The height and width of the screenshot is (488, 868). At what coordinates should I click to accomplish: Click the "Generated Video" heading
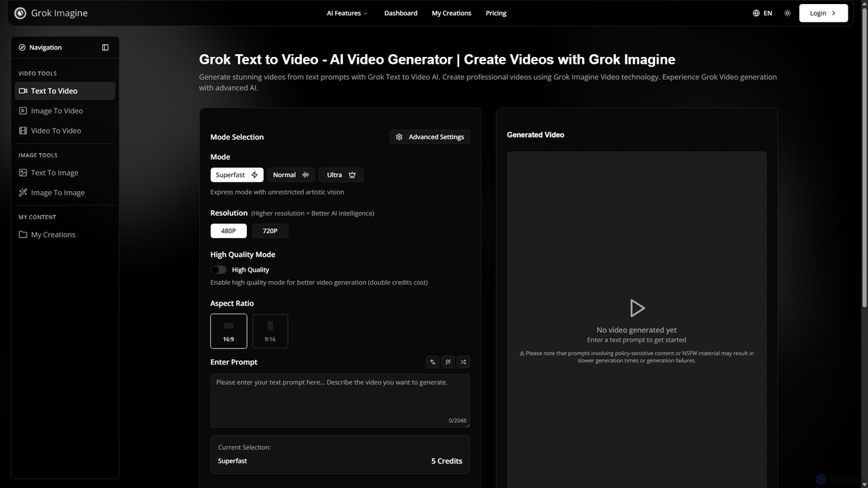[536, 135]
